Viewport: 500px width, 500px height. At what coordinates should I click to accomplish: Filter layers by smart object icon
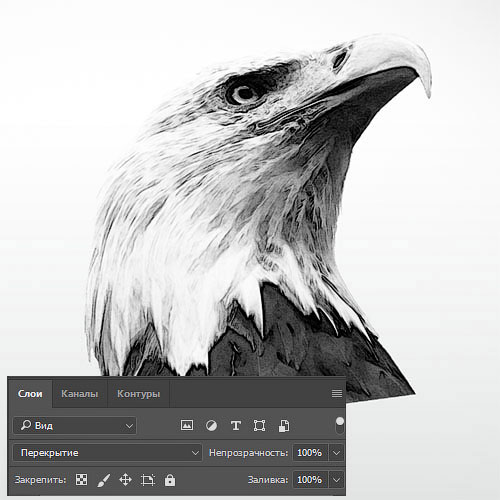[x=284, y=426]
